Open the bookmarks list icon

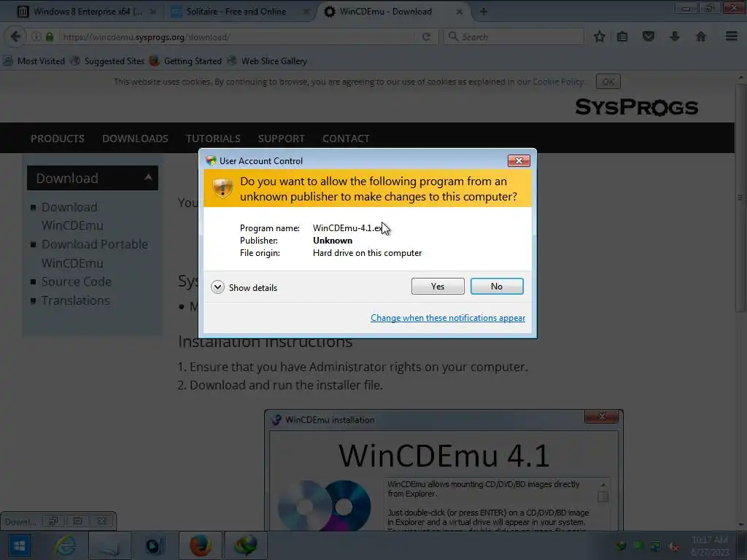(x=622, y=36)
